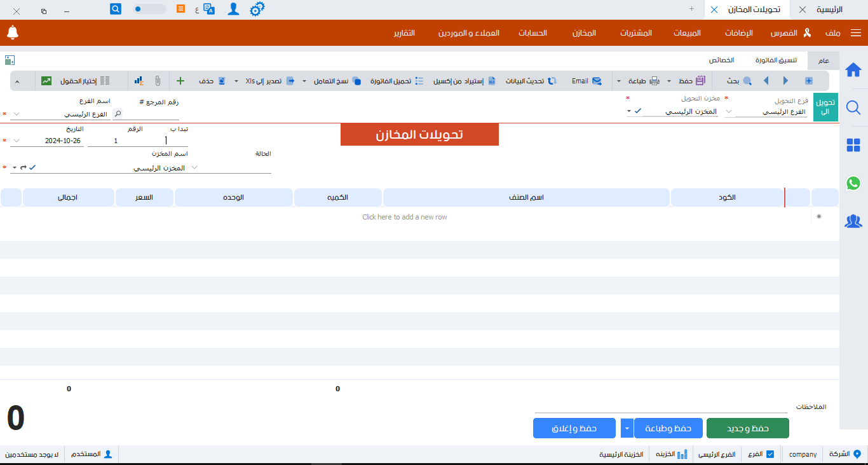
Task: Click the green حفظ و جديد button
Action: (747, 428)
